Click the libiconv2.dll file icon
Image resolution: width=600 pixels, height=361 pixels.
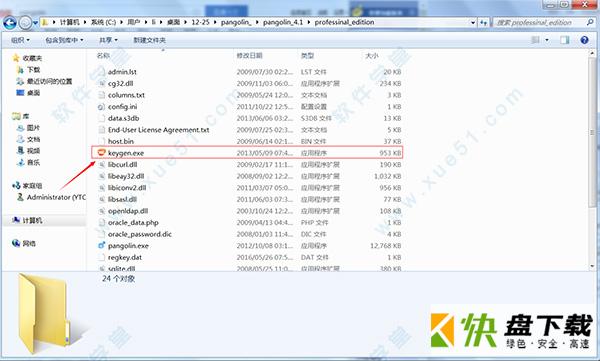pos(101,188)
